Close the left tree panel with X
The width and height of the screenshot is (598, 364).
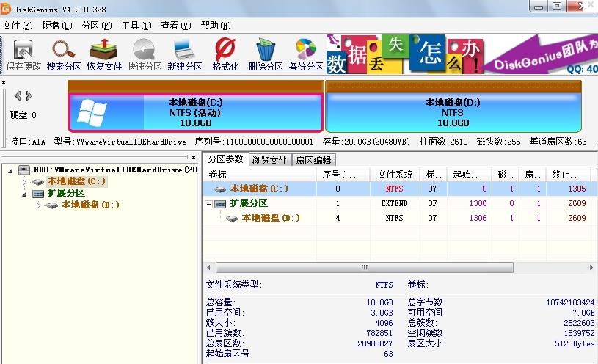[x=194, y=157]
